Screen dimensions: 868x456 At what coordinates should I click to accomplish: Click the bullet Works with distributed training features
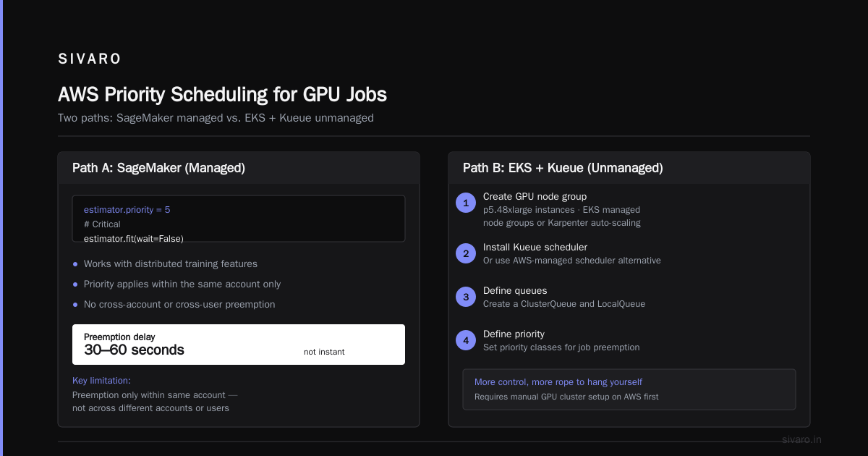tap(171, 264)
